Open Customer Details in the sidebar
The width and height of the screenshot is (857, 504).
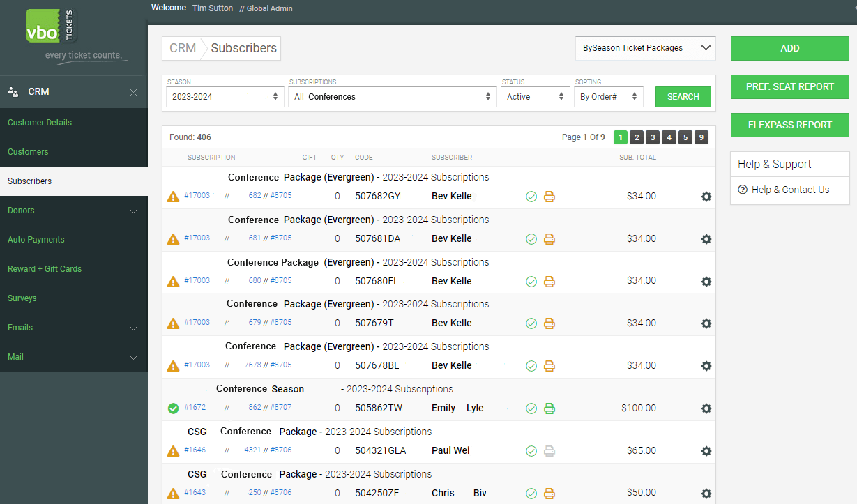pos(40,123)
